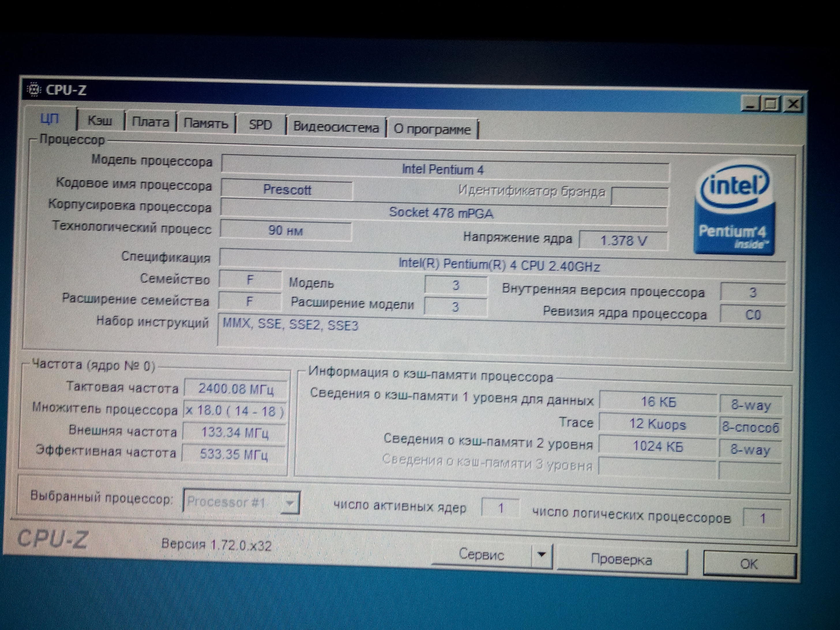Open the О программе tab

pos(432,129)
